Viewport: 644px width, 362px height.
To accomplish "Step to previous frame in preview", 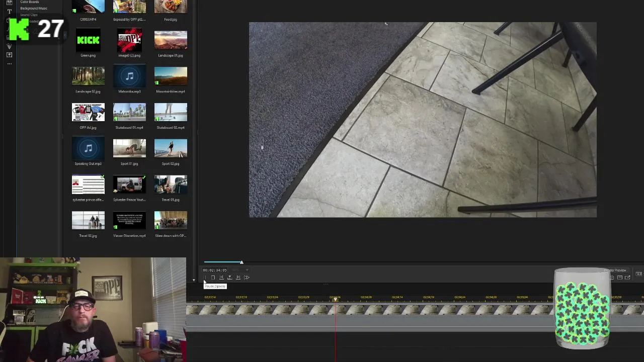I will pyautogui.click(x=221, y=278).
